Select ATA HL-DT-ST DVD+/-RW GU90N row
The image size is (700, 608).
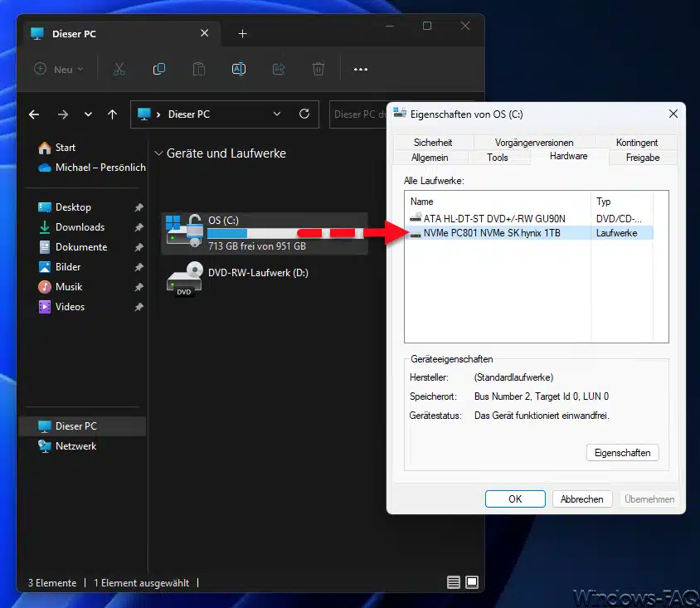click(x=530, y=218)
